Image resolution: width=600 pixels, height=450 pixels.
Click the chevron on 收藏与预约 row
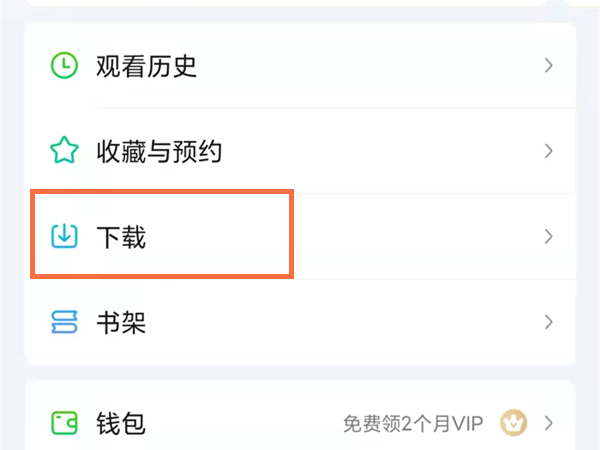[548, 152]
